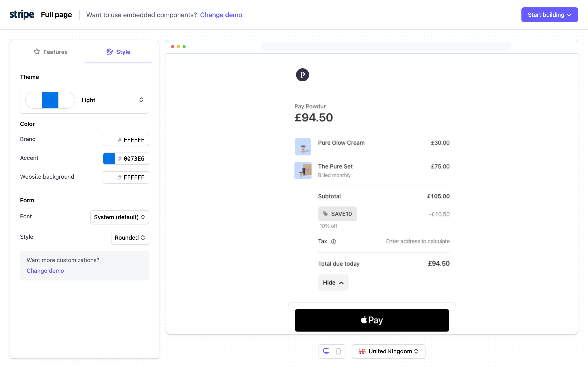Viewport: 588px width, 368px height.
Task: Expand the Start building menu
Action: (x=550, y=15)
